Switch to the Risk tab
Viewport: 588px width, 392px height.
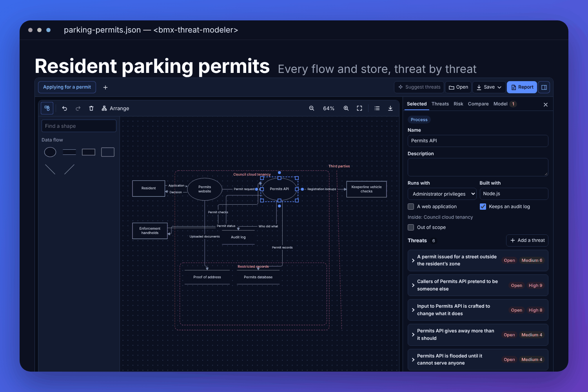pos(458,104)
